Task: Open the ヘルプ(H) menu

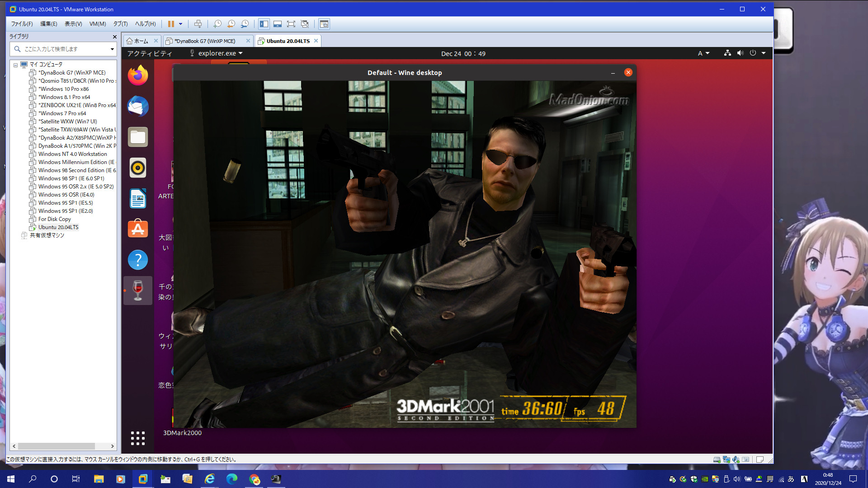Action: 146,24
